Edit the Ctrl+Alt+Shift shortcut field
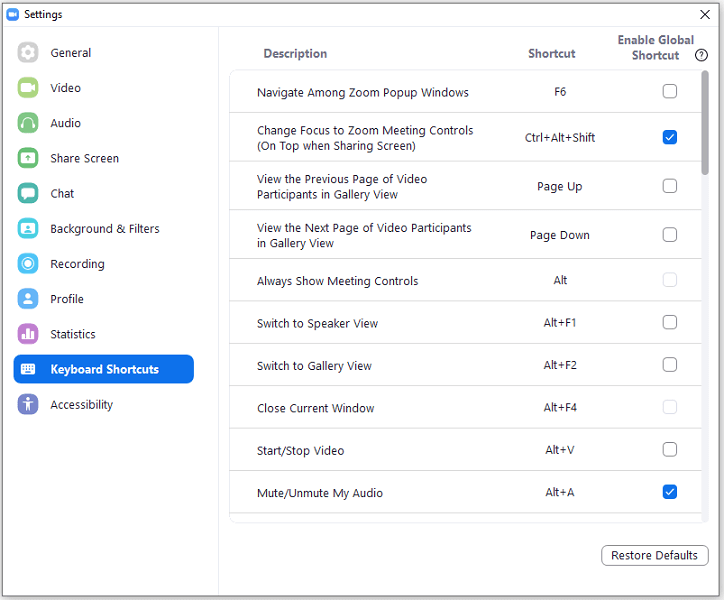The image size is (724, 600). click(x=560, y=138)
